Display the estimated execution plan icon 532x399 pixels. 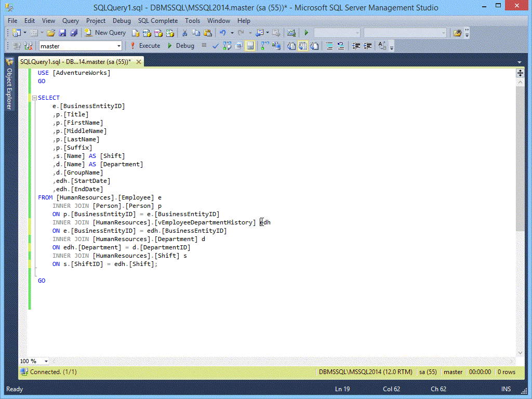tap(227, 46)
